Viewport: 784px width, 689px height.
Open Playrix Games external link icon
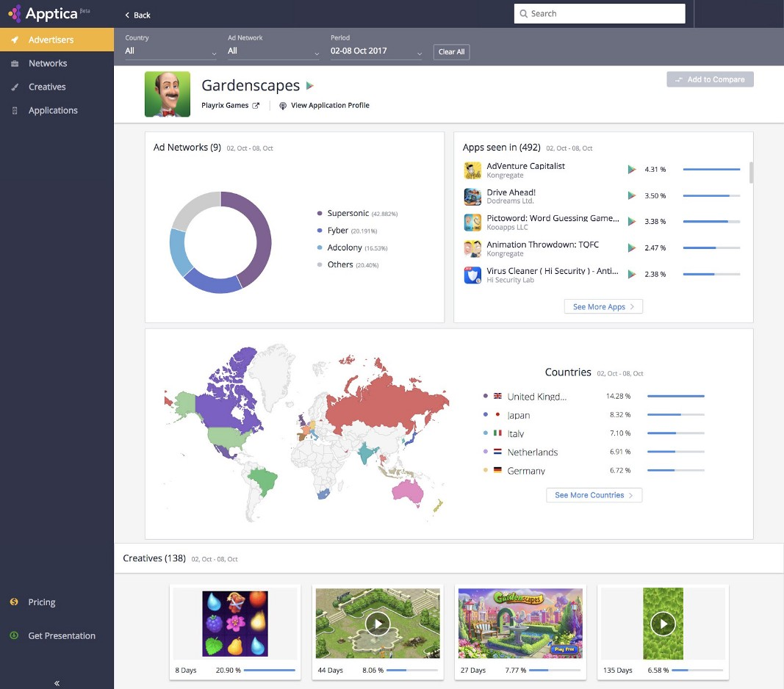[256, 106]
